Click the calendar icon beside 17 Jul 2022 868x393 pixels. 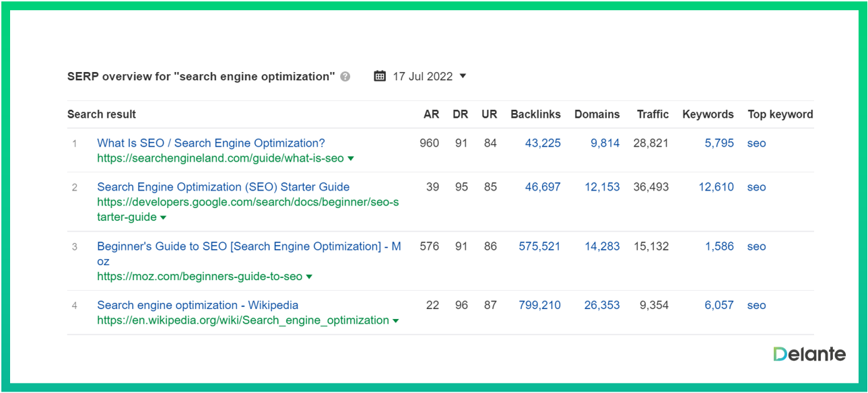click(380, 76)
